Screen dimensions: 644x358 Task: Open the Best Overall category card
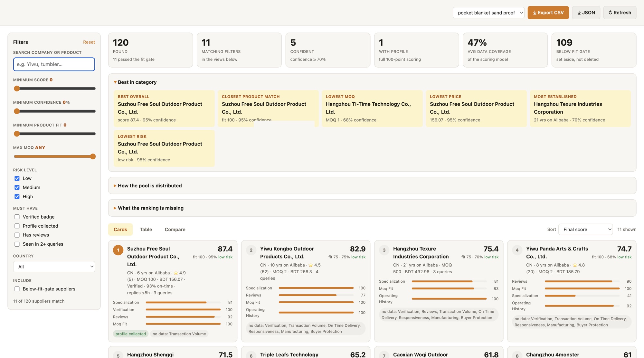(x=164, y=108)
